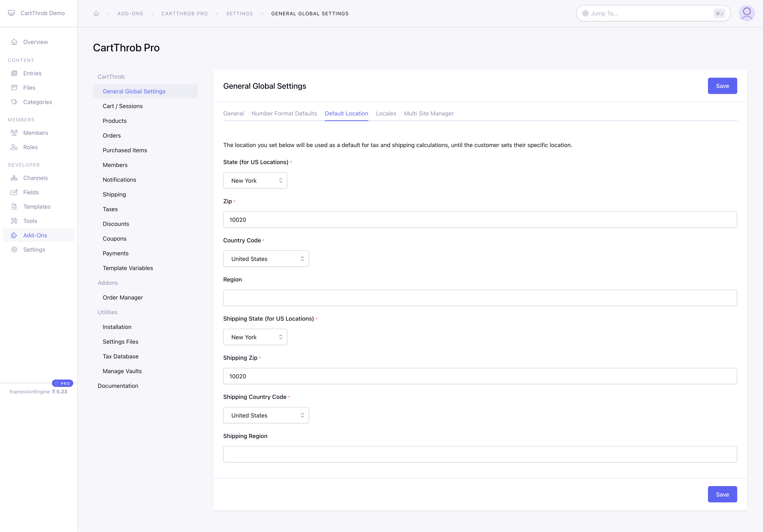
Task: Click the Members group icon
Action: (x=14, y=133)
